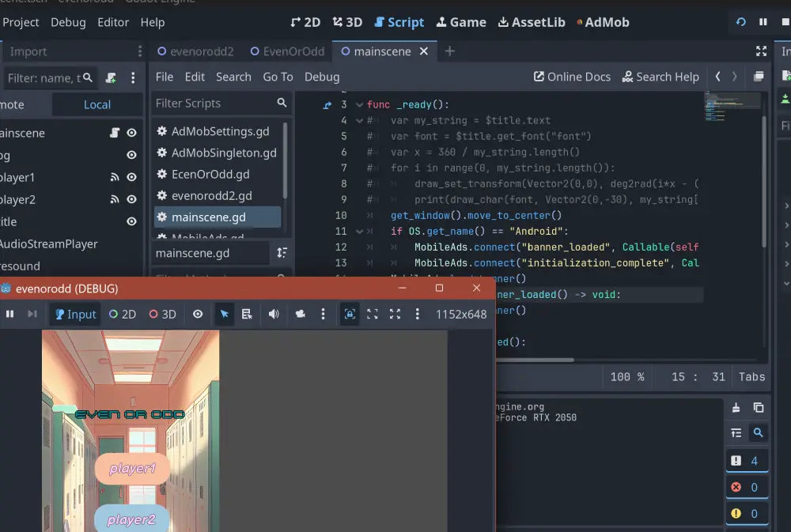The width and height of the screenshot is (791, 532).
Task: Suspend the game in the debug window
Action: [9, 314]
